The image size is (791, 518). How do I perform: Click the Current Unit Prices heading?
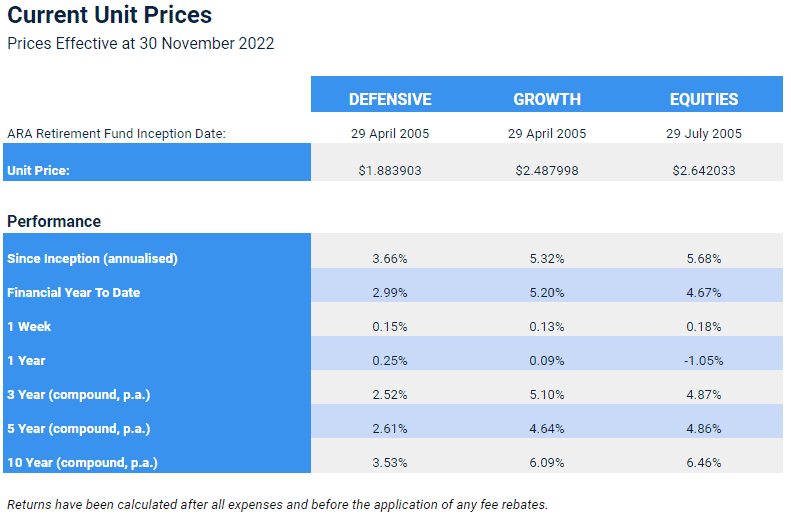109,15
